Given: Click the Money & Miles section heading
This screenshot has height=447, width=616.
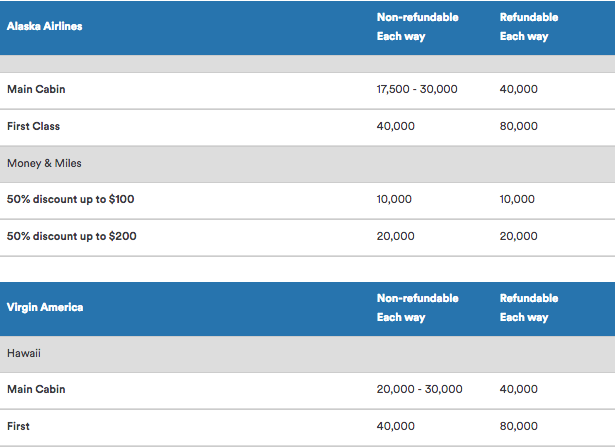Looking at the screenshot, I should (46, 164).
